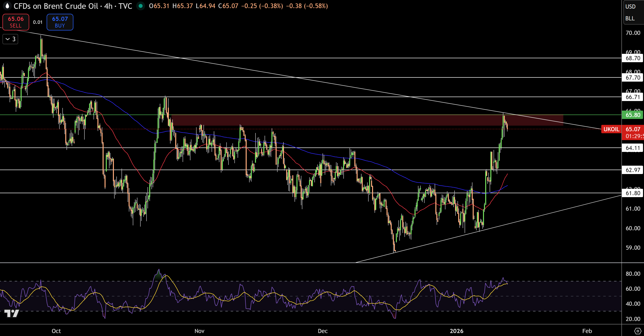The height and width of the screenshot is (336, 644).
Task: Select the 64.11 horizontal line label
Action: [x=633, y=148]
